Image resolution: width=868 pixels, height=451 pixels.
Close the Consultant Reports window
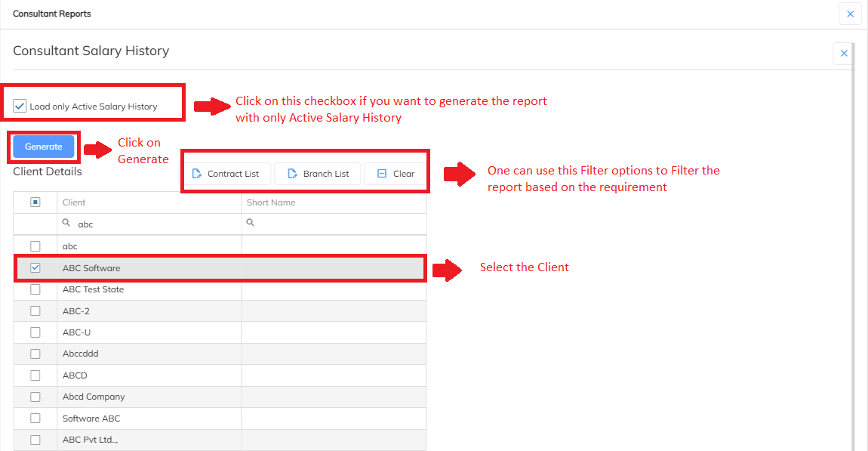[x=850, y=14]
